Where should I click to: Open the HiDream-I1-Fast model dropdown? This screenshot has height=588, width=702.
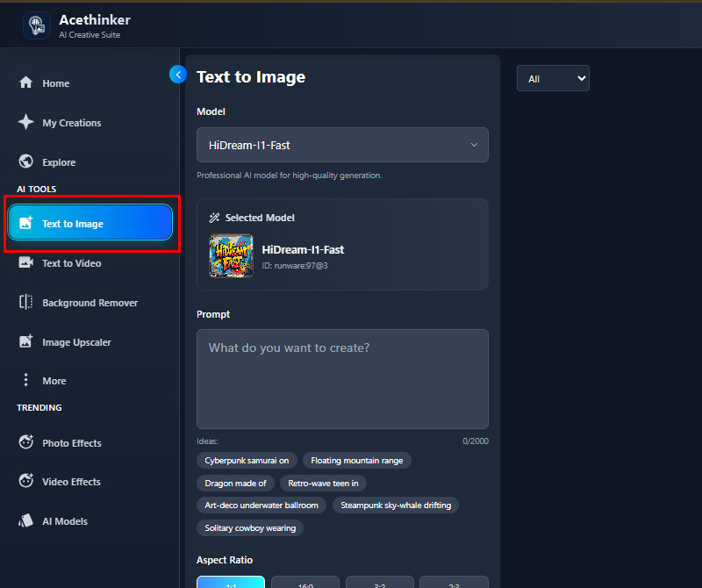pos(342,145)
